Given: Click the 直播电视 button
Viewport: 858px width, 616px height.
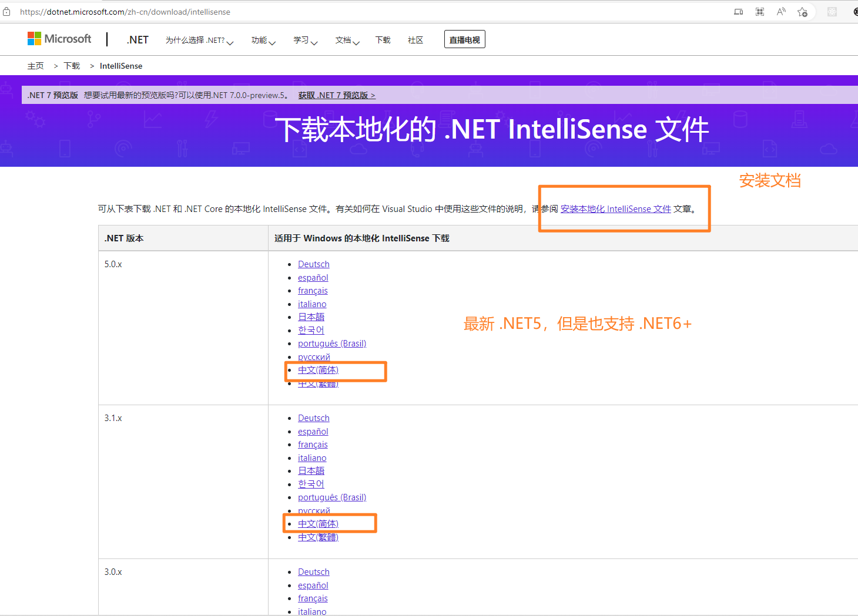Looking at the screenshot, I should (464, 39).
